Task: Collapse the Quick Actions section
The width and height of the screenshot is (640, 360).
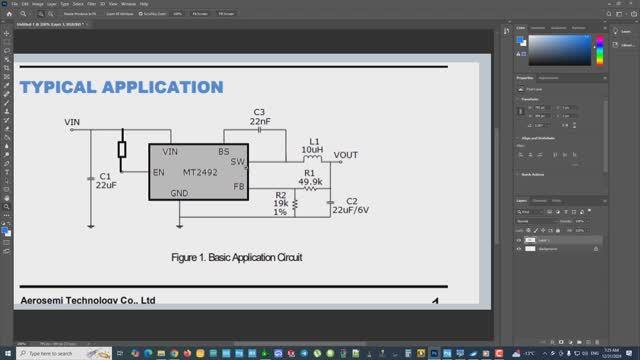Action: coord(518,174)
